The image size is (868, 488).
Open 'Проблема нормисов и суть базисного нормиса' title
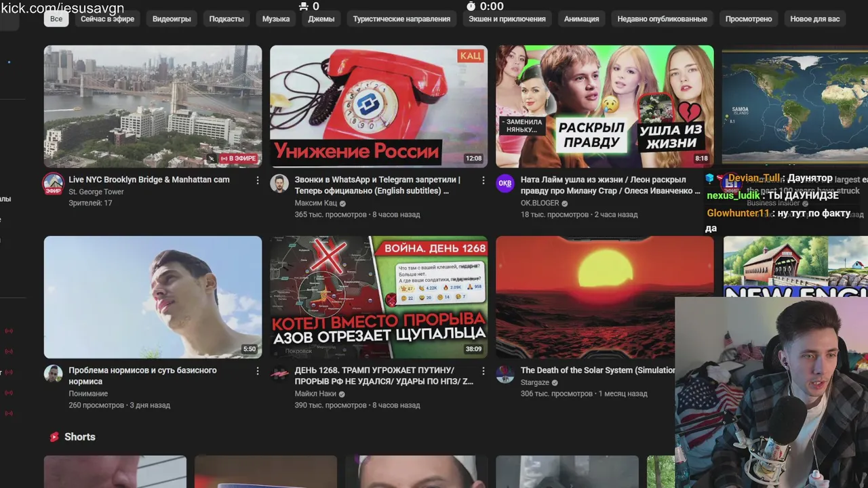pyautogui.click(x=142, y=375)
